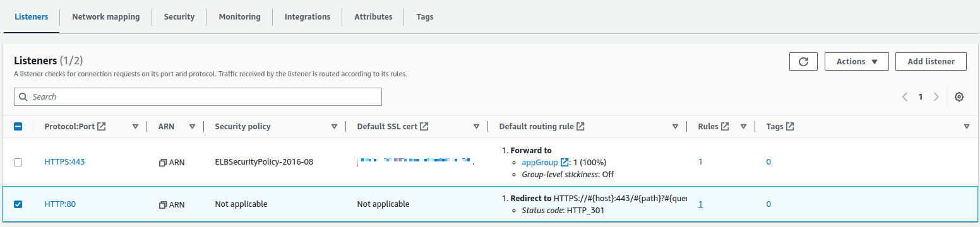Click Add listener button

[931, 61]
